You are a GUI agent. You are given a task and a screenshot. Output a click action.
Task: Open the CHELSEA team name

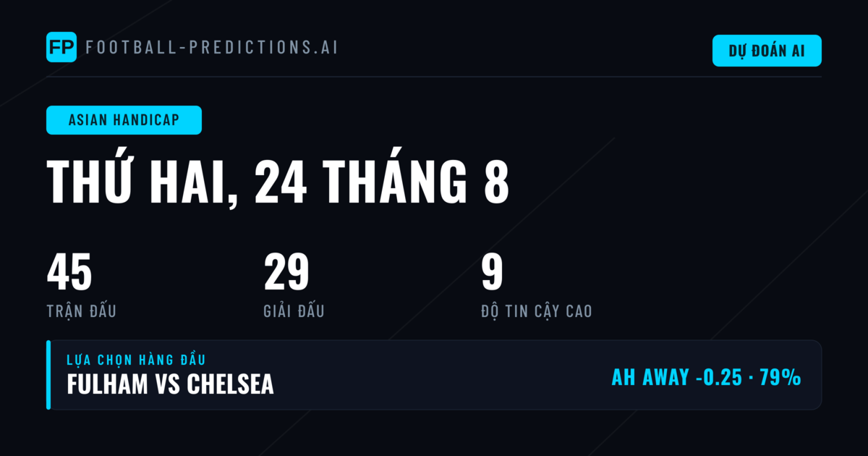[x=230, y=384]
